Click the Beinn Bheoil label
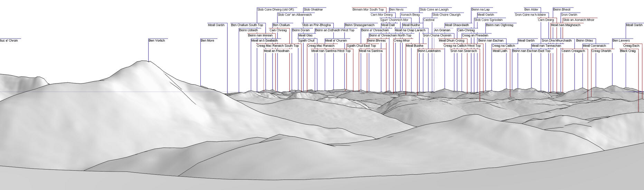644x190 pixels. [561, 10]
